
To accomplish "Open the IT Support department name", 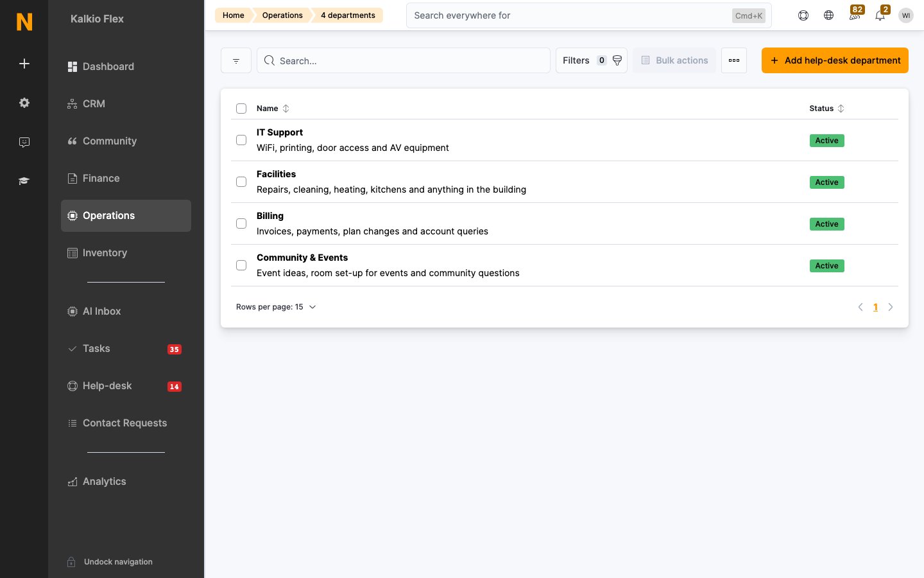I will tap(280, 132).
